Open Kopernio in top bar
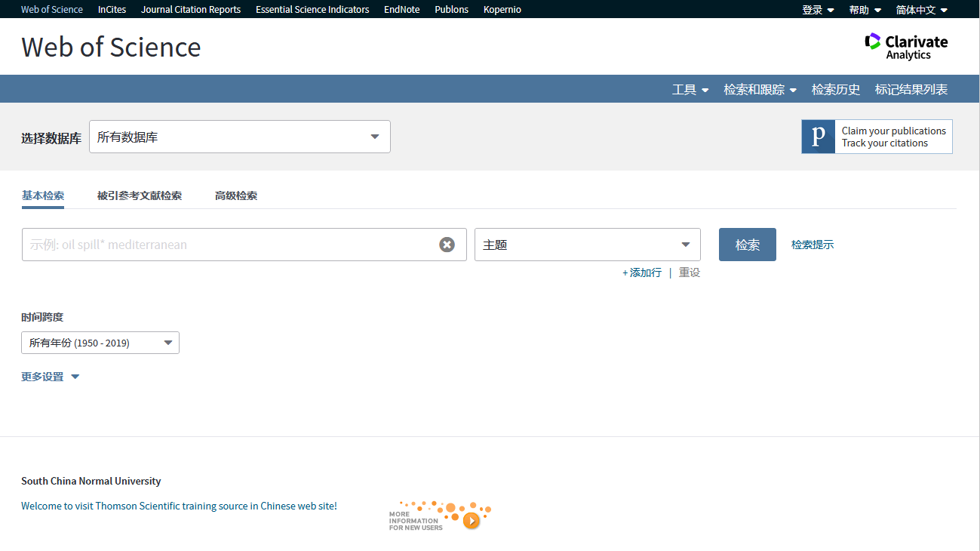Image resolution: width=980 pixels, height=551 pixels. tap(502, 10)
